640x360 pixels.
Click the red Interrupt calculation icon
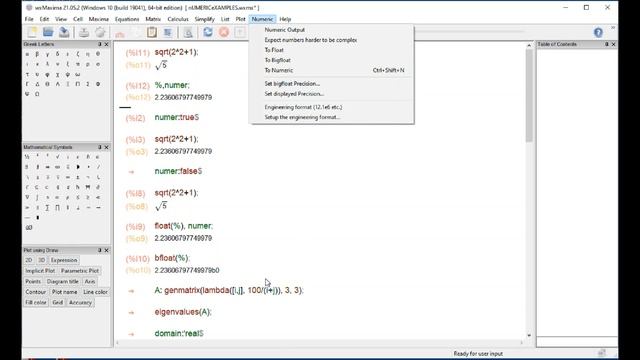point(224,32)
